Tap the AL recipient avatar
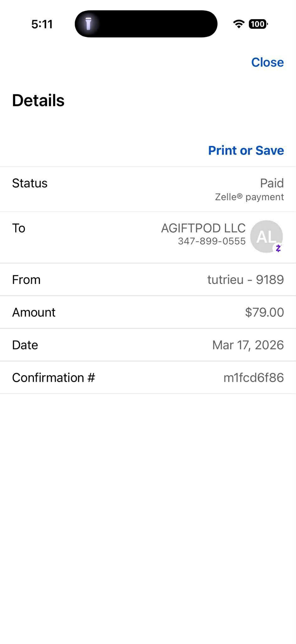 266,236
